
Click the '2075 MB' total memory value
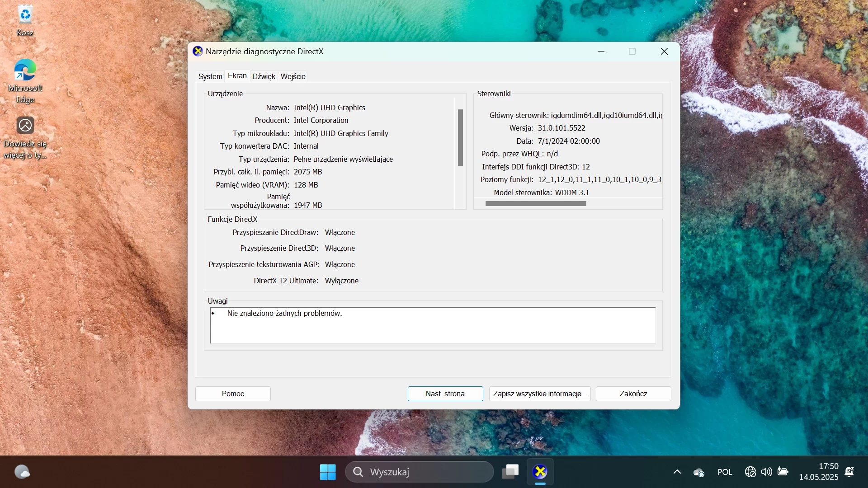[x=308, y=172]
